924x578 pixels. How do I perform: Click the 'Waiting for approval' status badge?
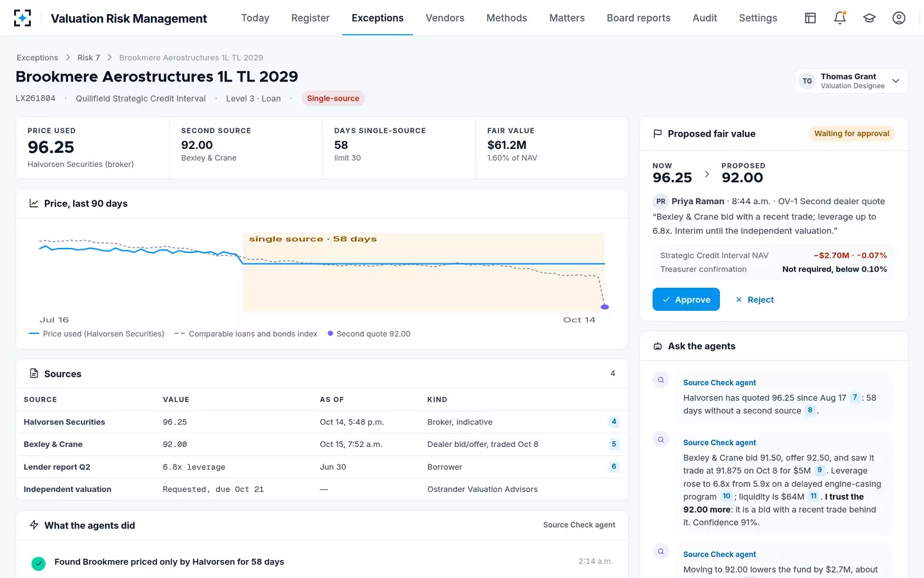pos(851,134)
